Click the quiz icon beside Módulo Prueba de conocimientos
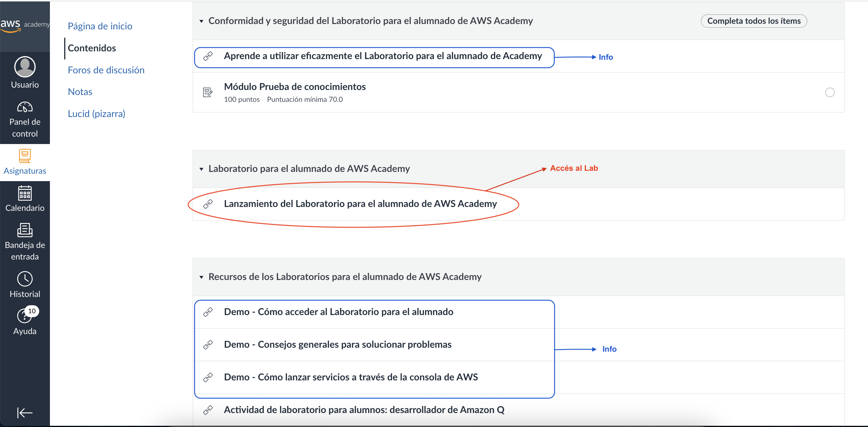The image size is (868, 427). coord(208,92)
